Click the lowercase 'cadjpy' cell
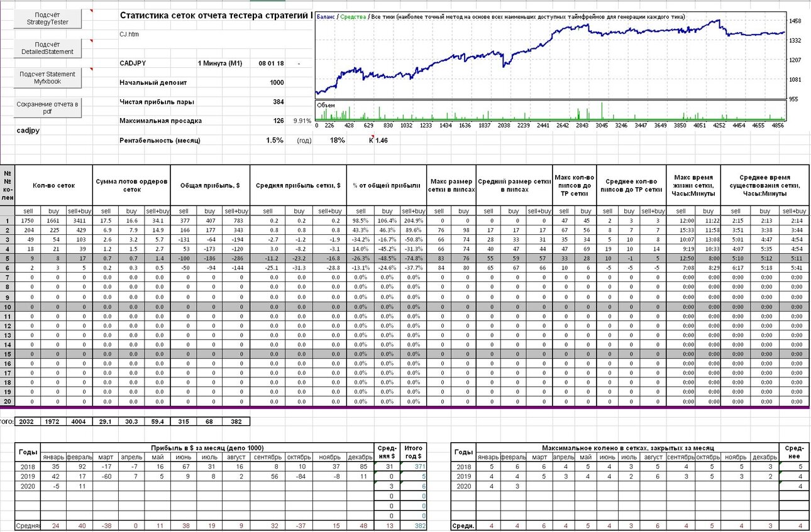811x532 pixels. (28, 130)
